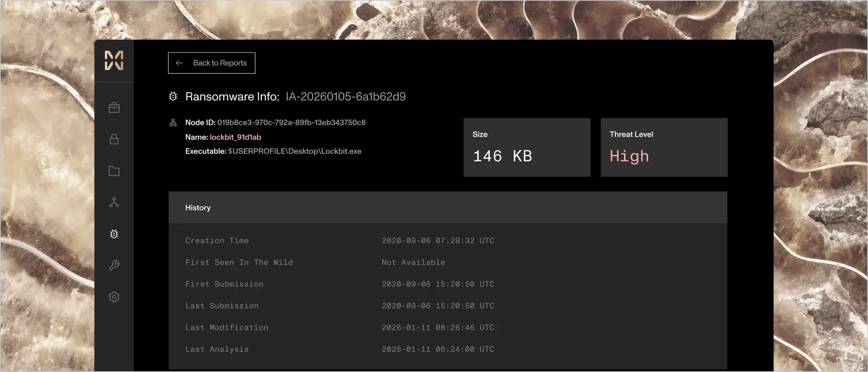868x372 pixels.
Task: Click the report ID IA-20260105-6a1b62d9
Action: coord(345,96)
